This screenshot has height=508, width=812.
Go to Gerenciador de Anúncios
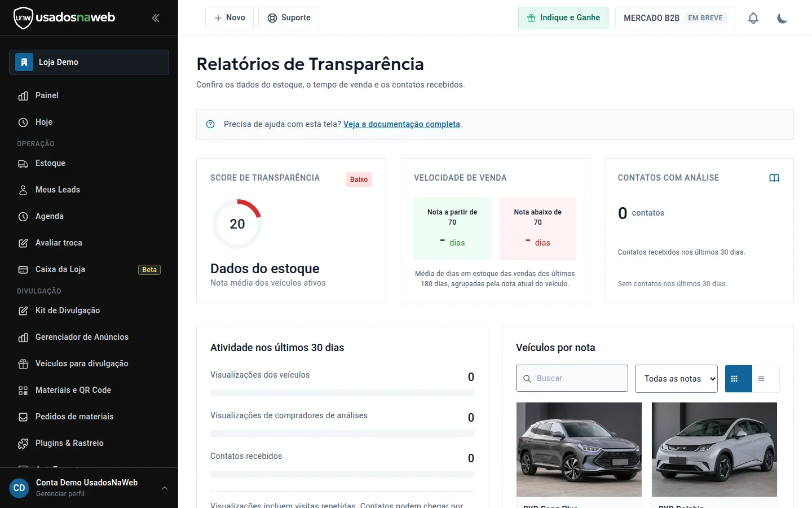pos(89,337)
